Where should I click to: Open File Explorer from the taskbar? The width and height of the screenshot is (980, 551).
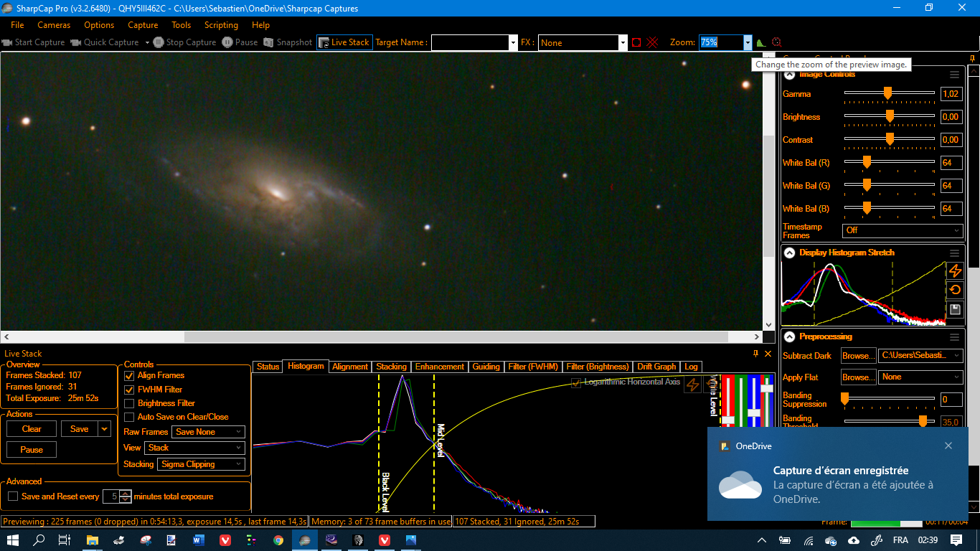(x=92, y=540)
